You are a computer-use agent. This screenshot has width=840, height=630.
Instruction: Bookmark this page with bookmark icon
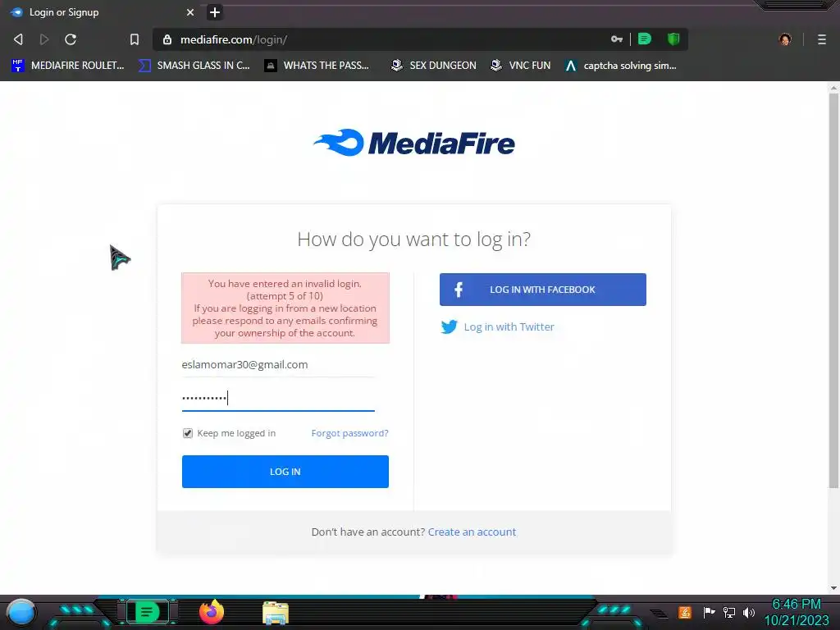[x=135, y=39]
